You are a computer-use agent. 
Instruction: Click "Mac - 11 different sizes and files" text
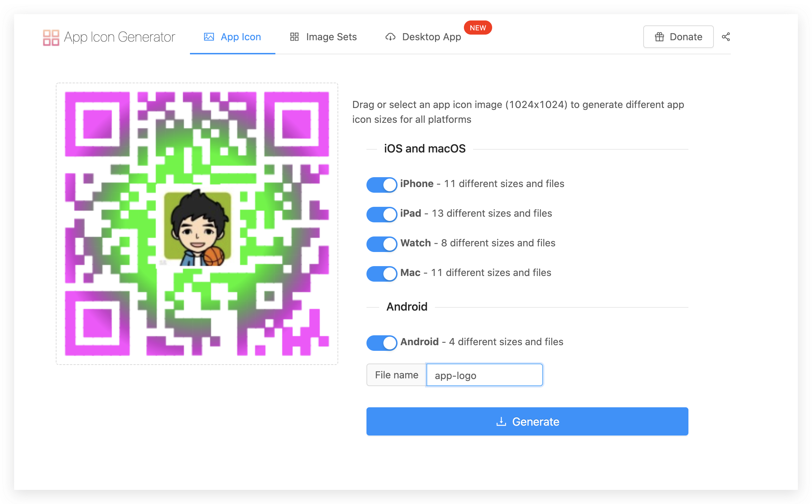click(476, 272)
